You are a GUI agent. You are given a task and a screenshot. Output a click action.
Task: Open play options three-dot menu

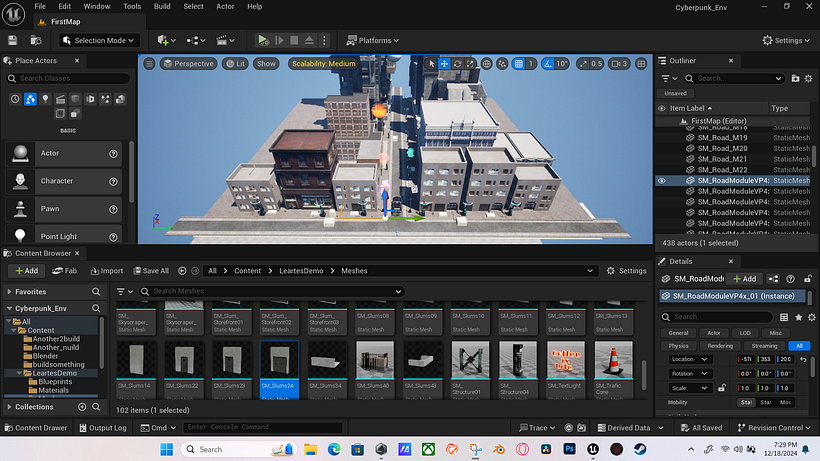(x=324, y=40)
